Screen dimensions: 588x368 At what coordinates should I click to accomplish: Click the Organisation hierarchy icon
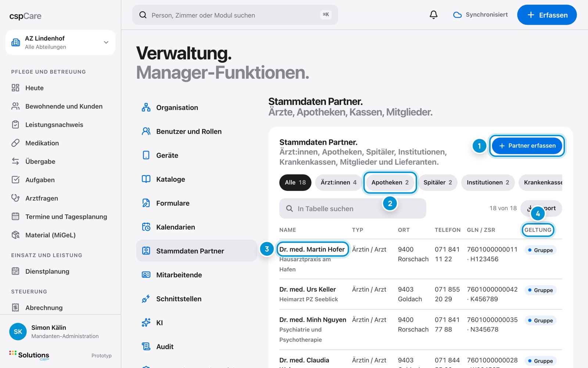point(146,107)
